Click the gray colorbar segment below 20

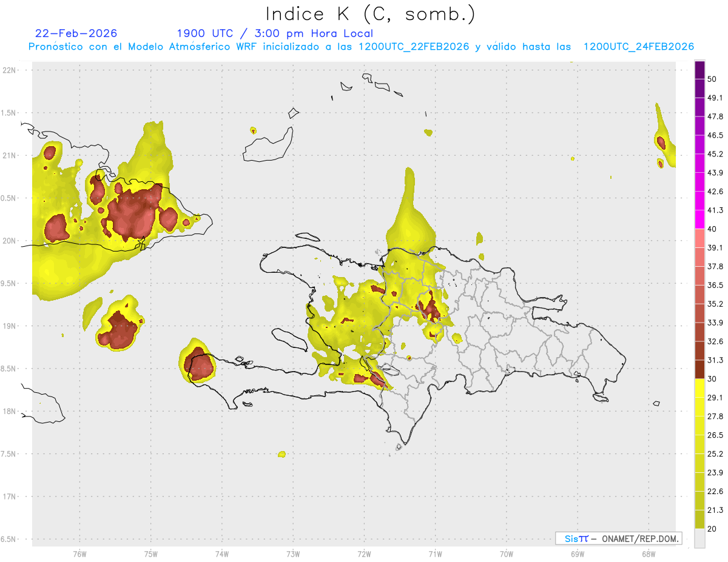point(699,538)
